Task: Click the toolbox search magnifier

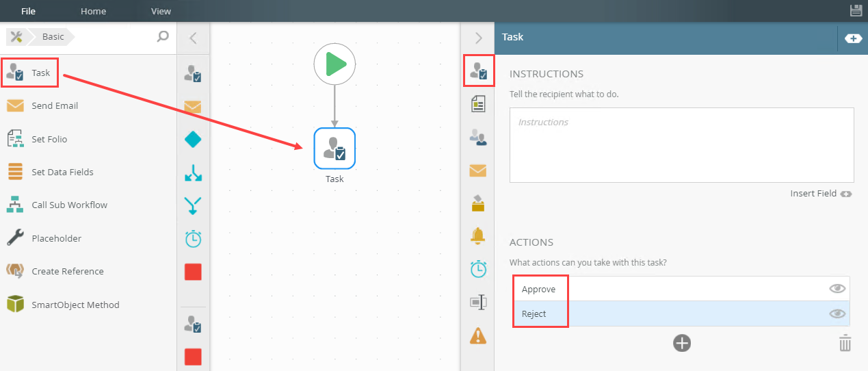Action: click(163, 37)
